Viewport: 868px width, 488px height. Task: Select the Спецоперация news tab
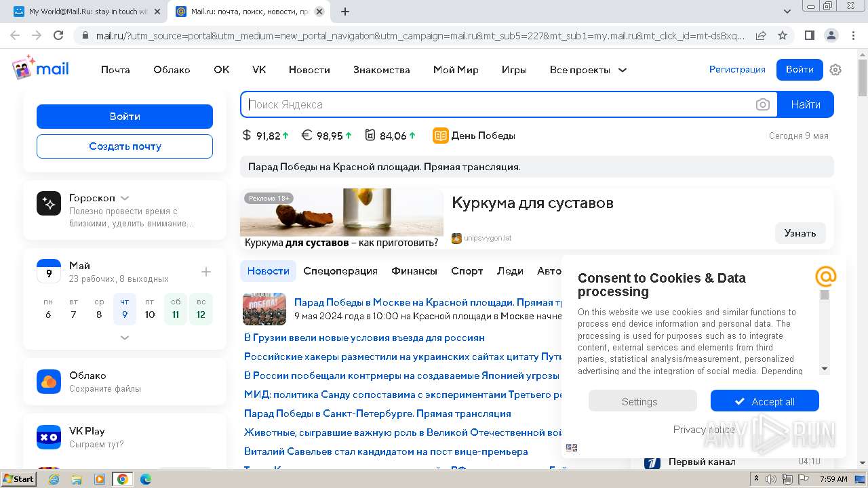coord(340,271)
